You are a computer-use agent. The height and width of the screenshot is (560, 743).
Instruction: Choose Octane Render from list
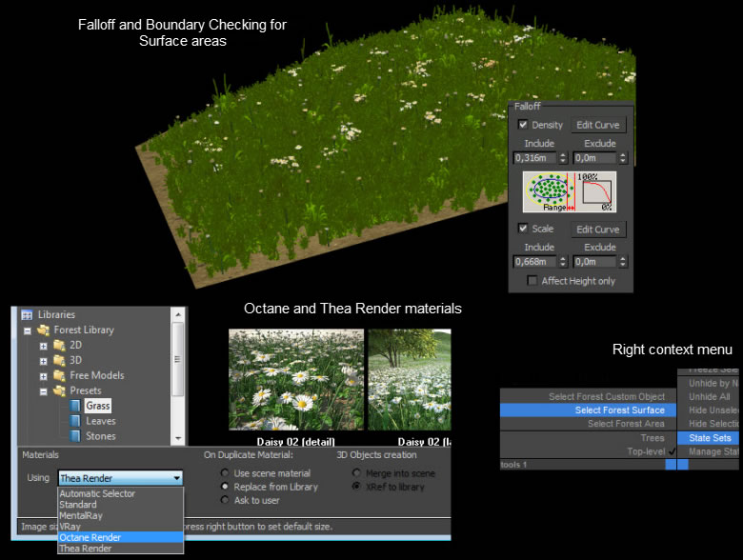[120, 537]
